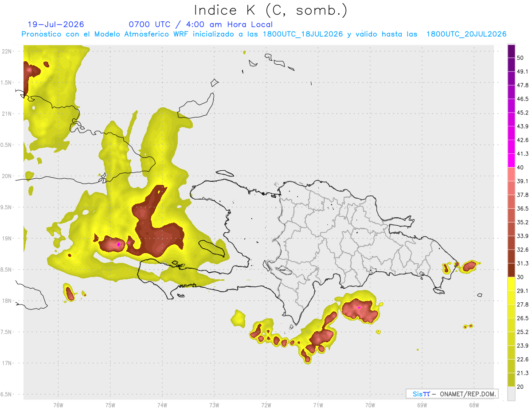The height and width of the screenshot is (411, 532).
Task: Pick the dark purple colorbar swatch above 50
Action: (511, 51)
